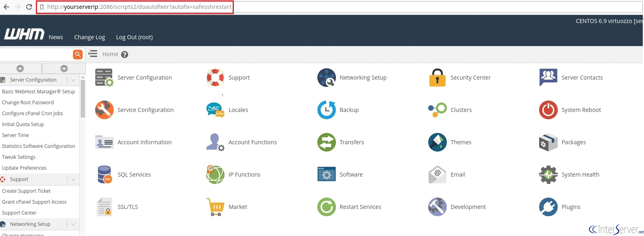Open Server Time sidebar link
This screenshot has height=236, width=644.
15,135
